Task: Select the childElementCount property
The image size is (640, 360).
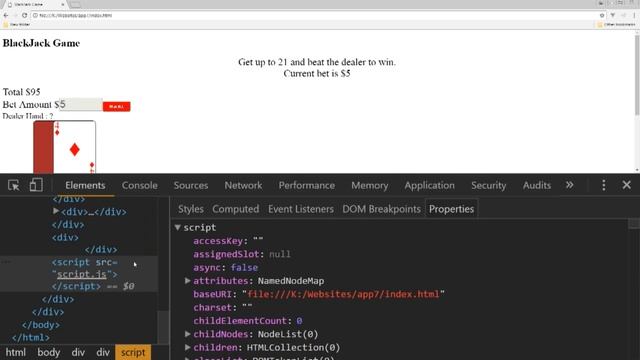Action: (x=248, y=321)
